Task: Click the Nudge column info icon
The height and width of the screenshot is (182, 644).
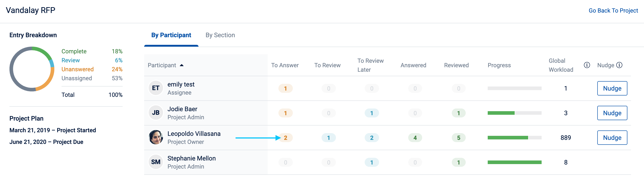Action: click(619, 65)
